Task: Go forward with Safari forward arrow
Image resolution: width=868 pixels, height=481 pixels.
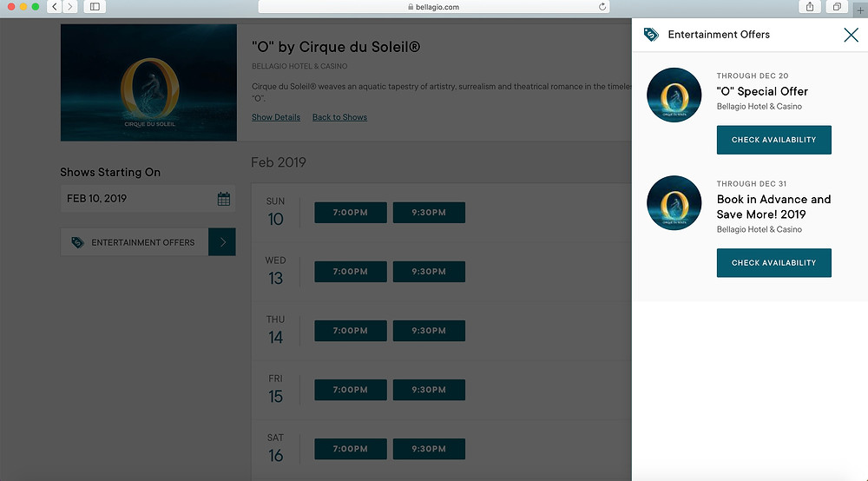Action: coord(69,7)
